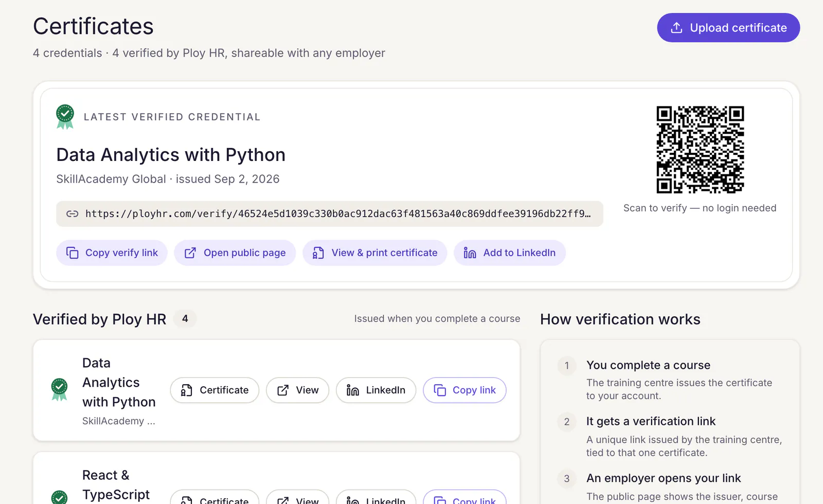
Task: Click 'An employer opens your link' step
Action: point(664,478)
